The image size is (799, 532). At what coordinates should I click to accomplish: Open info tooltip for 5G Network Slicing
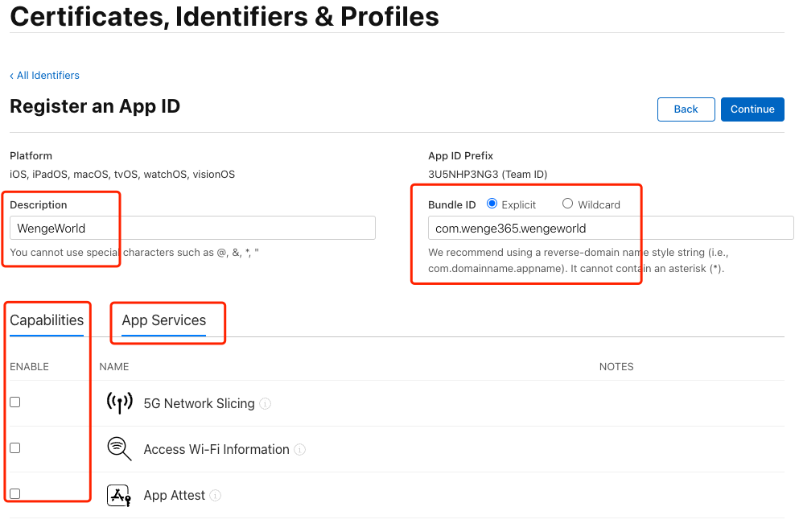tap(266, 404)
